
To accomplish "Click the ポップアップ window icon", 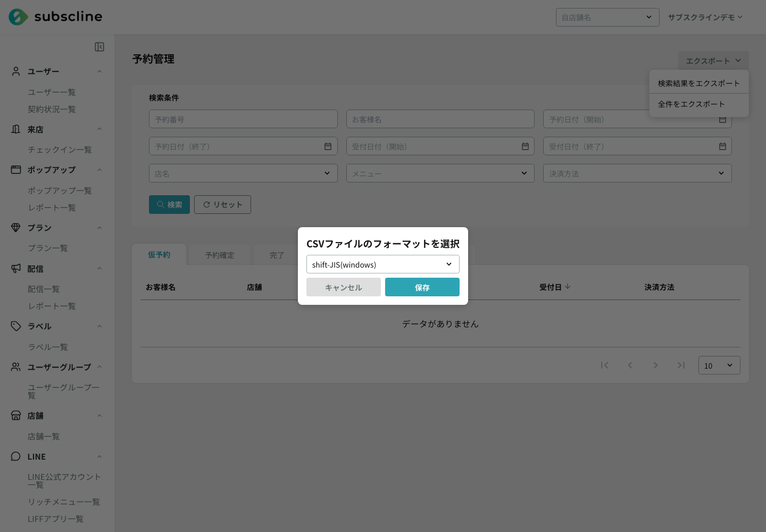I will 16,170.
